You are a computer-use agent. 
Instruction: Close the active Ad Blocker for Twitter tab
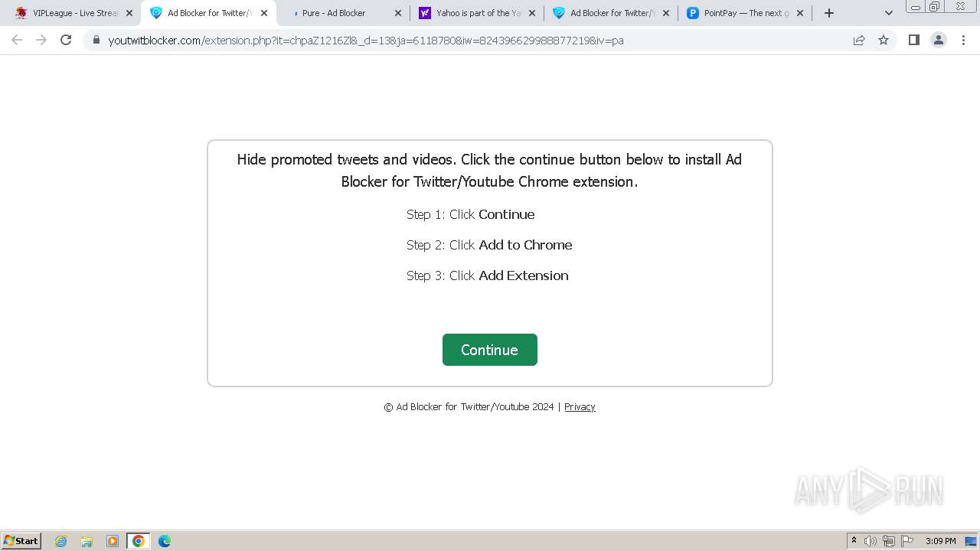(264, 13)
